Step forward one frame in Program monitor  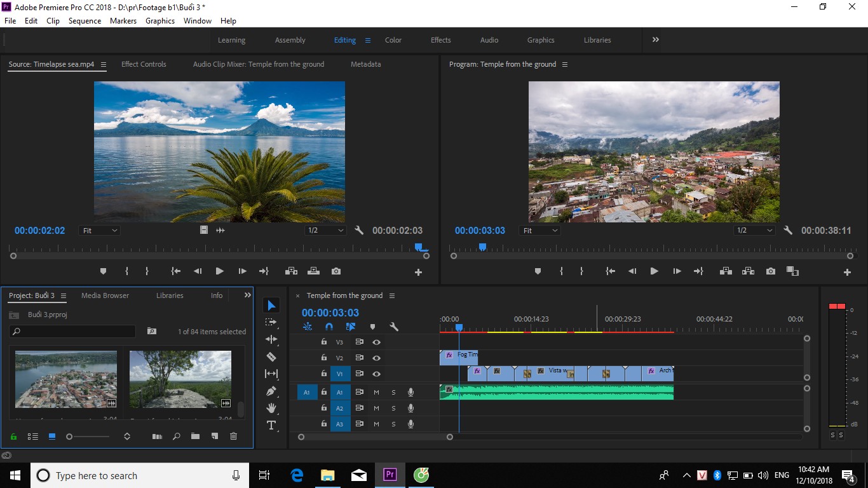point(677,271)
